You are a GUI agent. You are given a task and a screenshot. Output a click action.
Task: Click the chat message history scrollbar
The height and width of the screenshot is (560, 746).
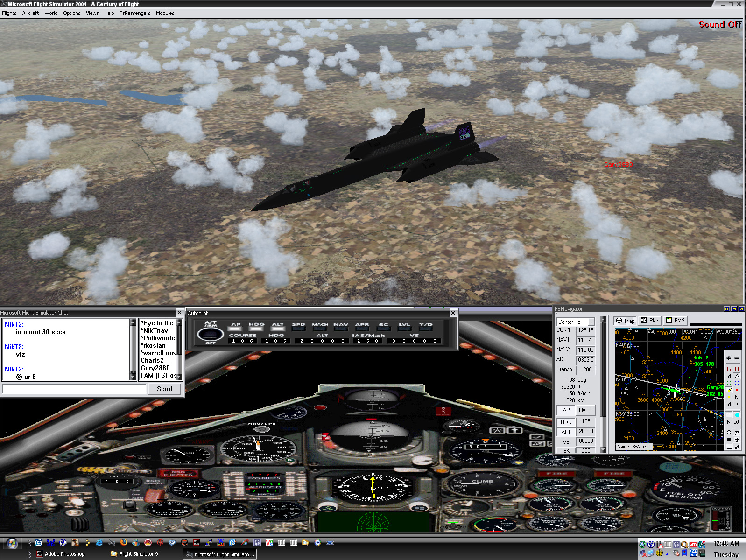pyautogui.click(x=133, y=350)
